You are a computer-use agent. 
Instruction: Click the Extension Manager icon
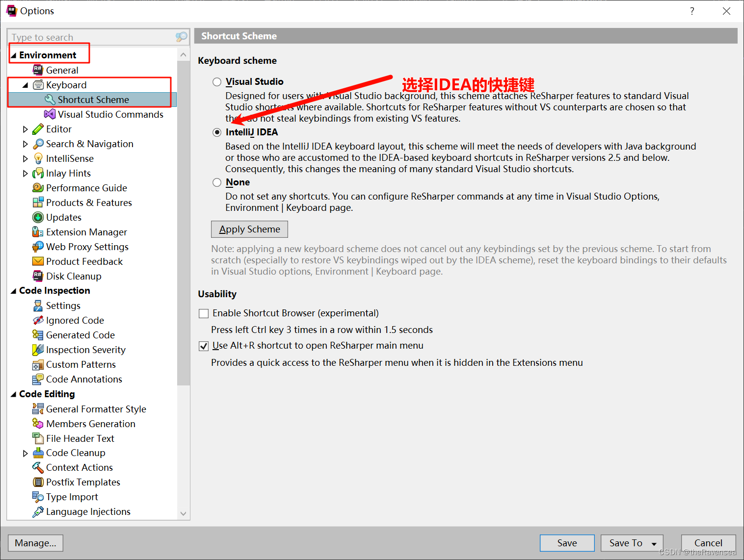tap(38, 232)
